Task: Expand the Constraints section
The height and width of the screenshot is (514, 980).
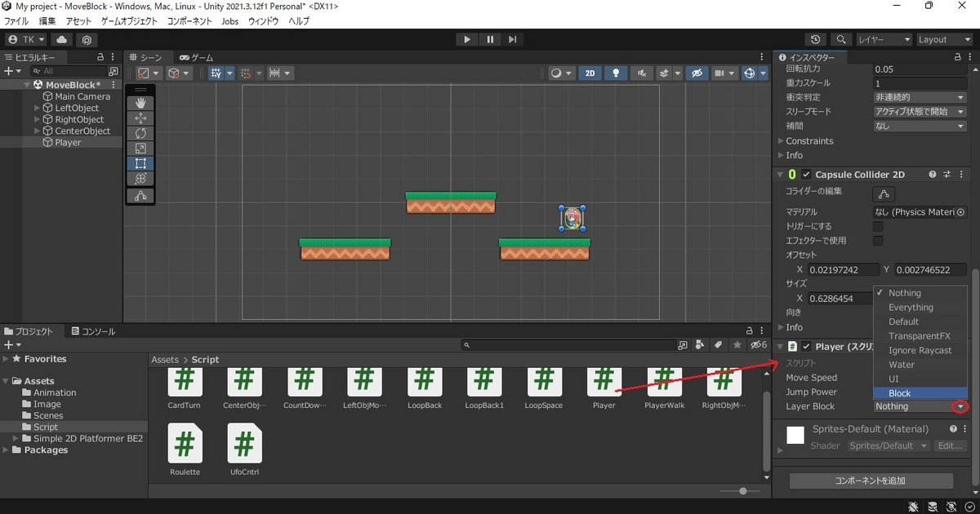Action: 781,141
